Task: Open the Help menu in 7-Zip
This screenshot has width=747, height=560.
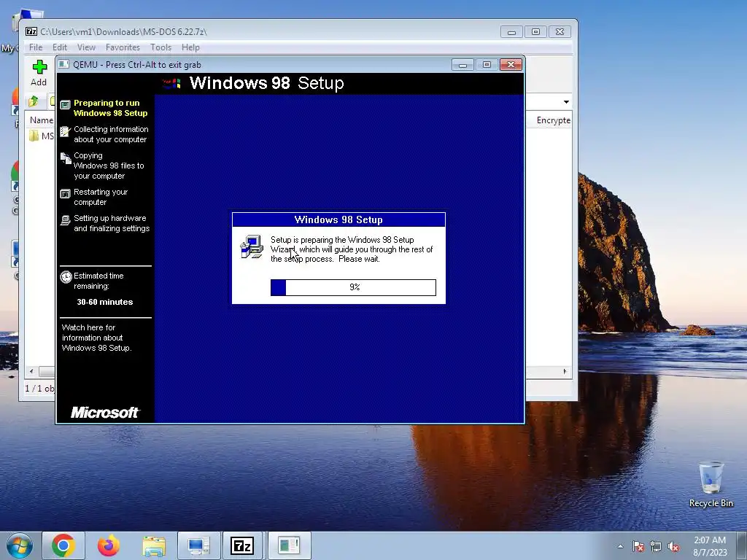Action: (x=190, y=47)
